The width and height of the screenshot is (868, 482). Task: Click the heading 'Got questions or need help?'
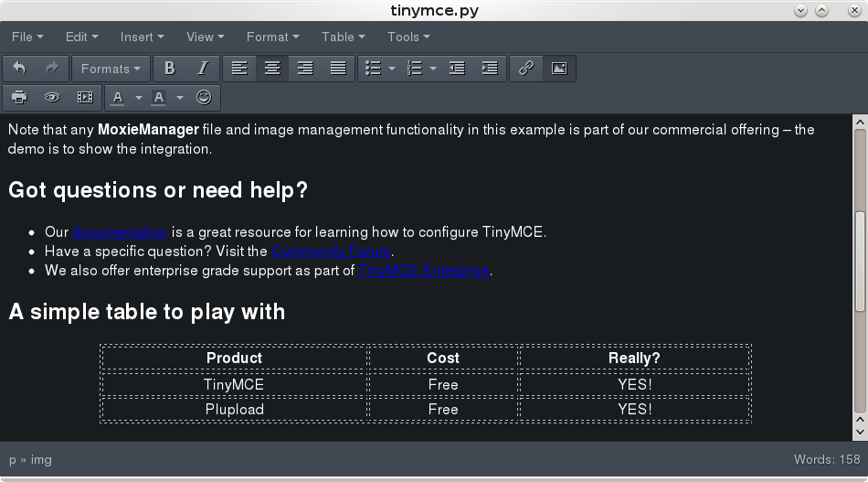tap(158, 190)
